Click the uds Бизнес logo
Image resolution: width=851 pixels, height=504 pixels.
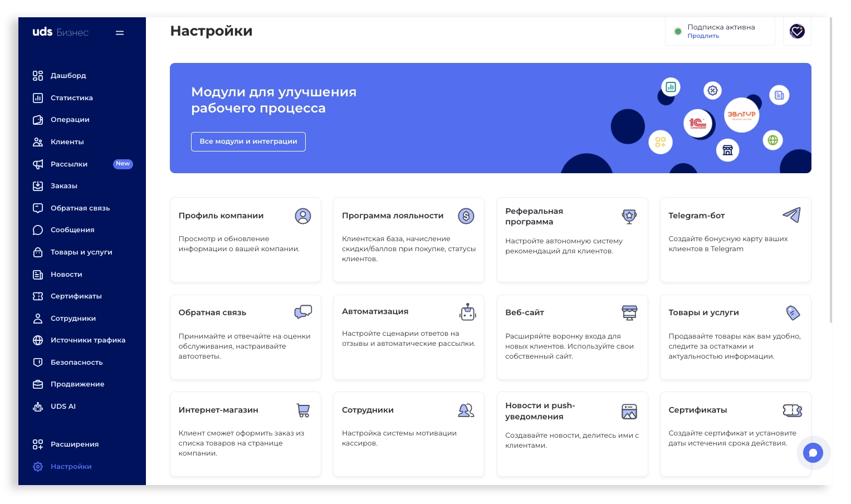coord(60,32)
